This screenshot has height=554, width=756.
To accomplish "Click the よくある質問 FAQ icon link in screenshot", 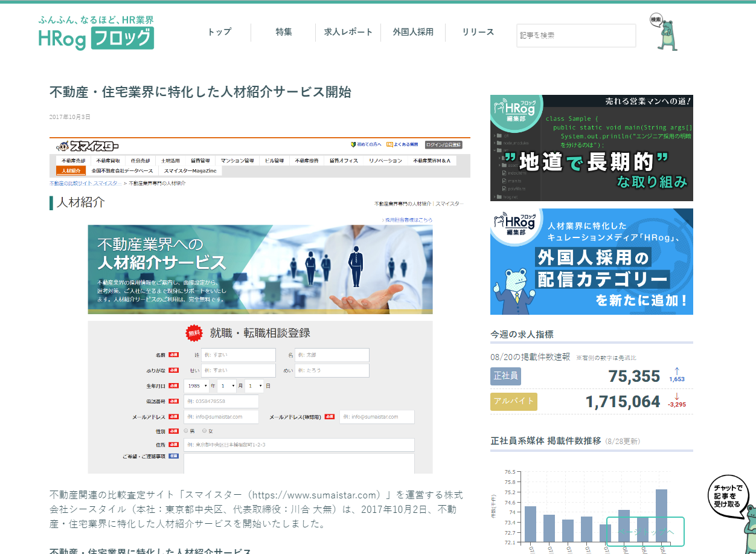I will pos(403,145).
